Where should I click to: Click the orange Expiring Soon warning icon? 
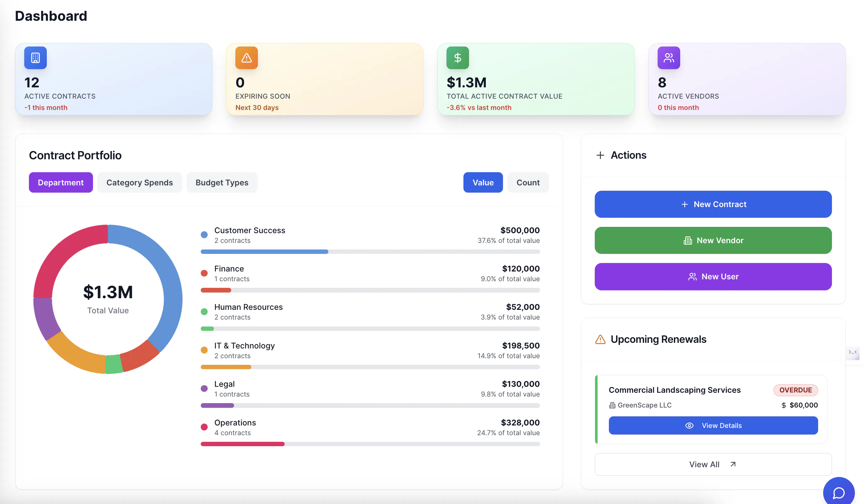(x=247, y=58)
